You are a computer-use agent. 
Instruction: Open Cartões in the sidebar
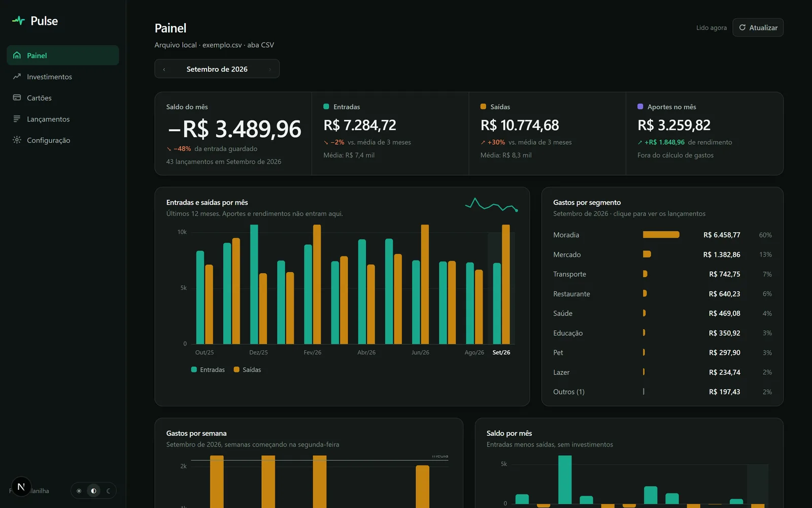tap(63, 98)
